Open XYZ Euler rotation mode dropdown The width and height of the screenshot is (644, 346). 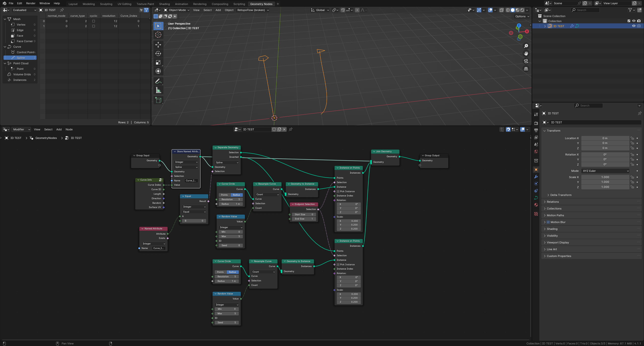[605, 171]
